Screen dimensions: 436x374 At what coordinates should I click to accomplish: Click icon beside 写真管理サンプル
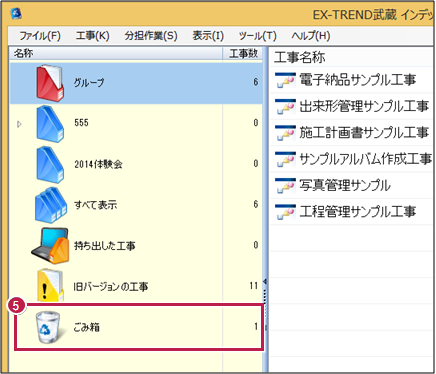285,186
